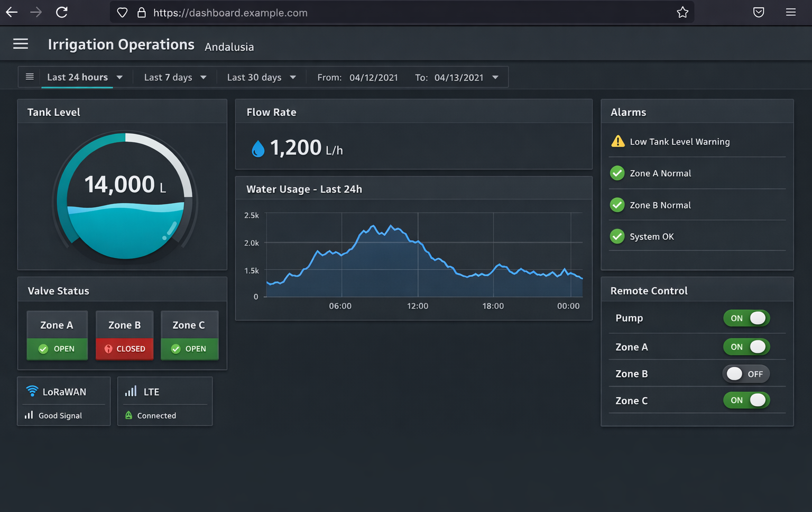Enable the Zone B remote control switch
The image size is (812, 512).
point(746,374)
